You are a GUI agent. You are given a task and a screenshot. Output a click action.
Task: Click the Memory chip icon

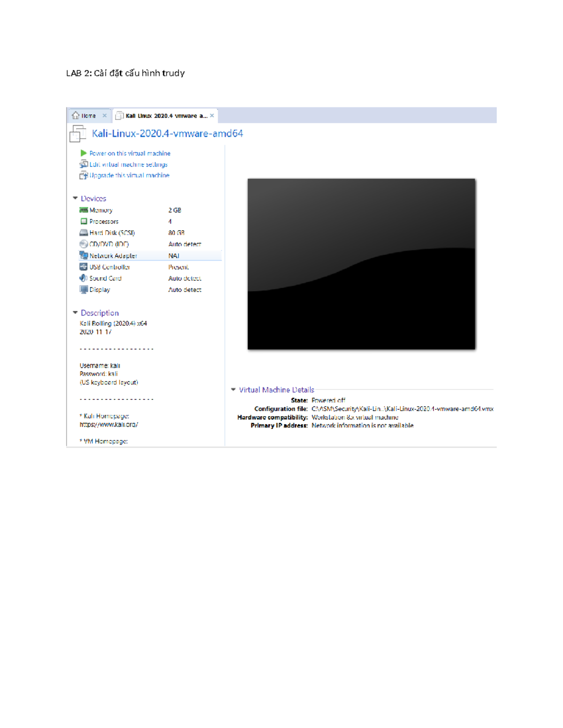click(x=84, y=210)
